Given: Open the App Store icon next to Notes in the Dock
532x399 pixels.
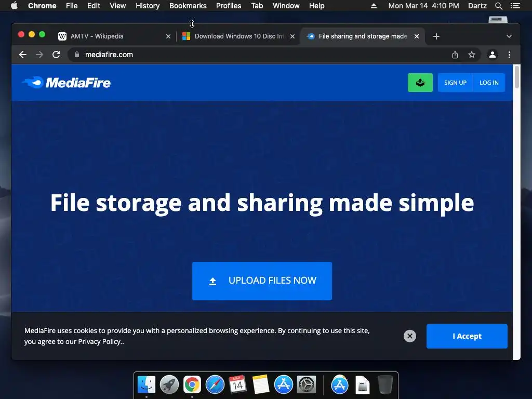Looking at the screenshot, I should [x=284, y=385].
